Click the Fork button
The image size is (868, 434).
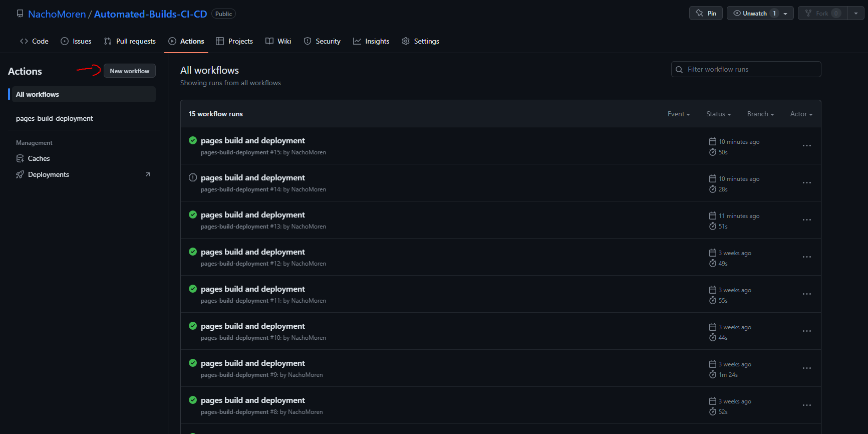click(822, 13)
